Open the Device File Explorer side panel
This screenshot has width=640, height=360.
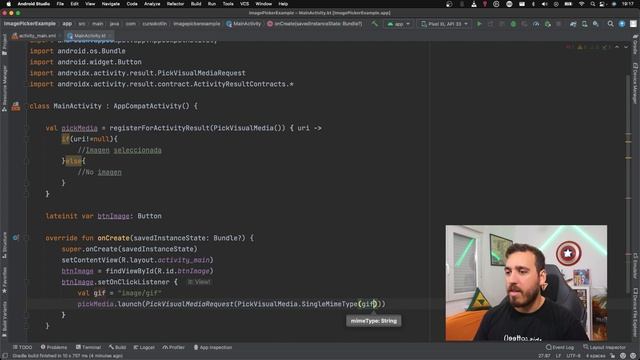[x=635, y=312]
